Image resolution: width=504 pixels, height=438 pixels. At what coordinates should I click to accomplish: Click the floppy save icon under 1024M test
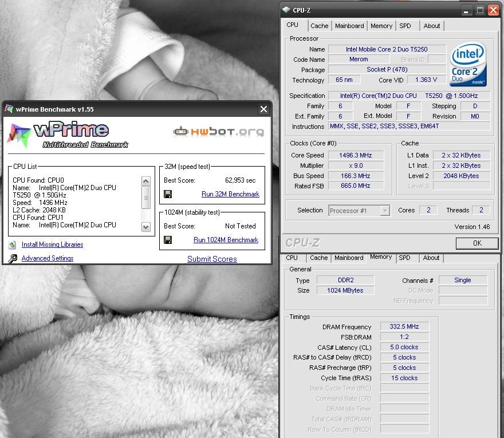point(168,240)
